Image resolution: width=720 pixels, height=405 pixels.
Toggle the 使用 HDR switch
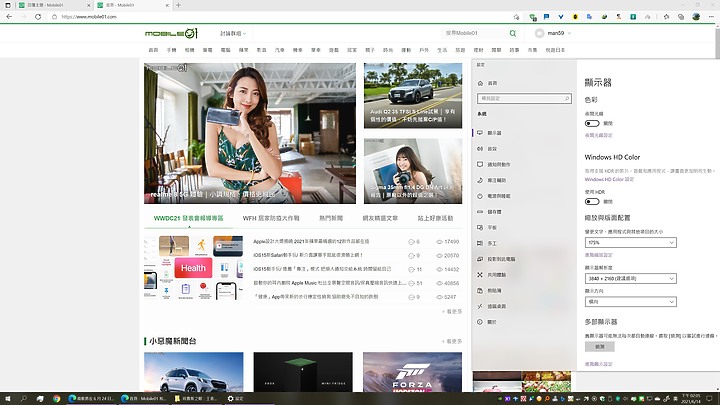(593, 202)
